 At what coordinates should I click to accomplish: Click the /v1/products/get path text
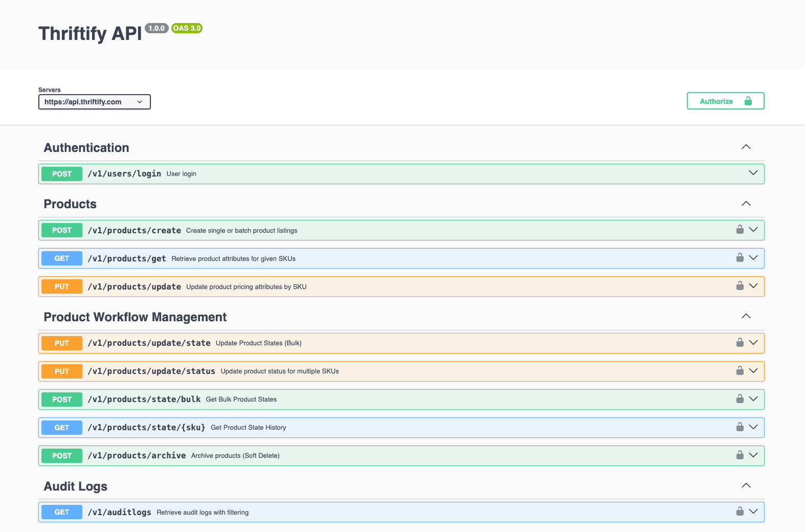click(127, 259)
